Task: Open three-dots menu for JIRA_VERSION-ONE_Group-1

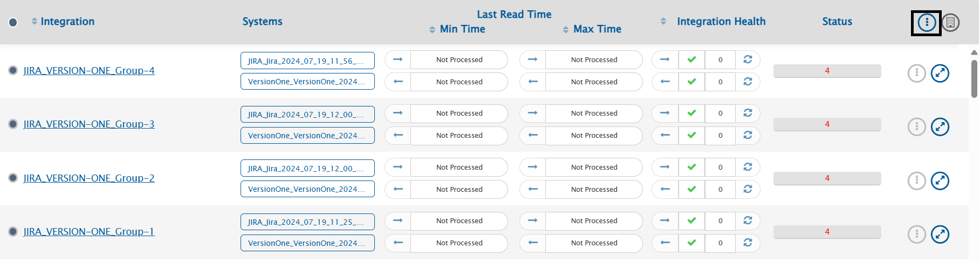Action: point(916,234)
